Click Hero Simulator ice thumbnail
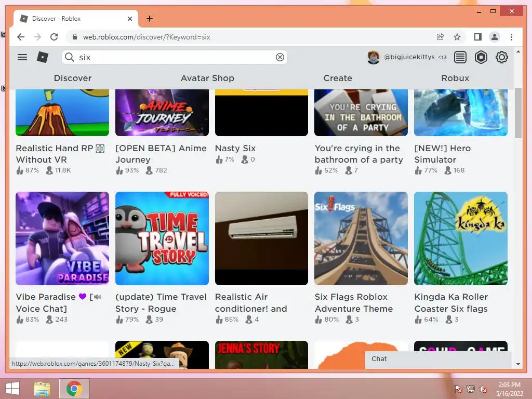This screenshot has width=532, height=399. (x=461, y=113)
